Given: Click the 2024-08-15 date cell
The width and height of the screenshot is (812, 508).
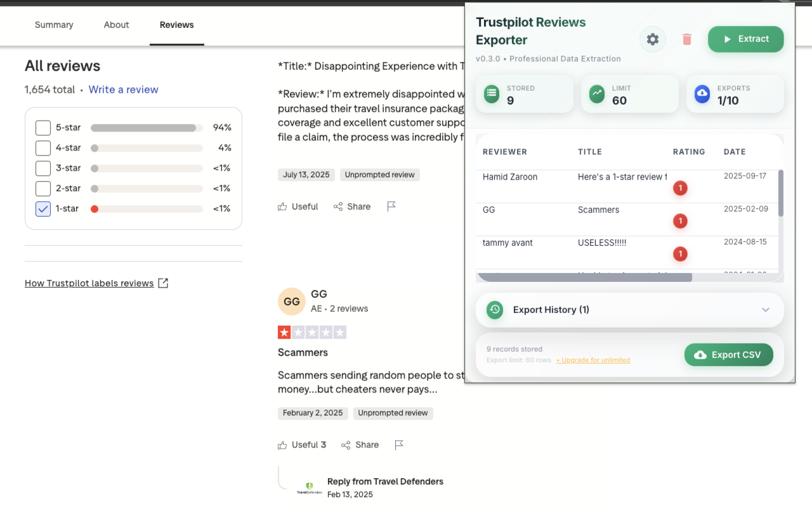Looking at the screenshot, I should 745,242.
